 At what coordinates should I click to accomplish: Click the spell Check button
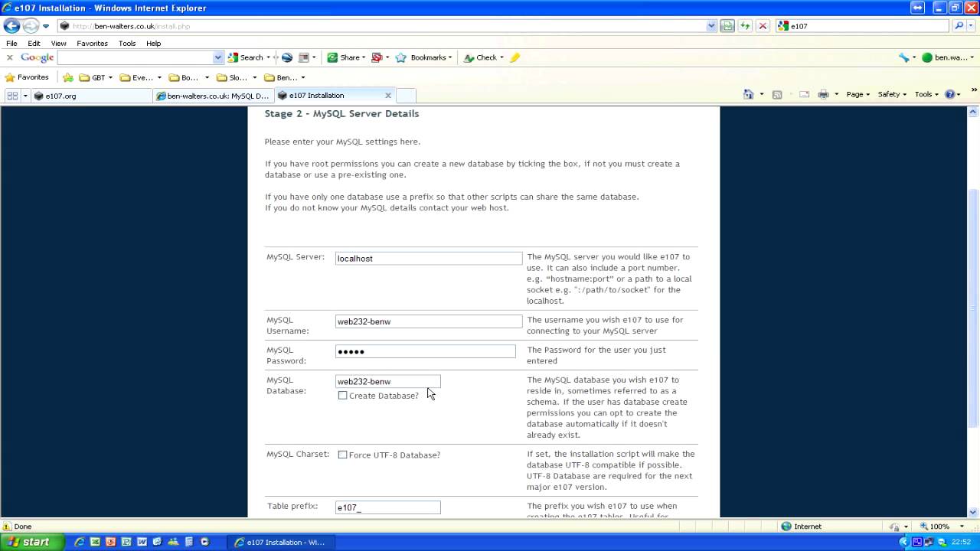click(482, 57)
